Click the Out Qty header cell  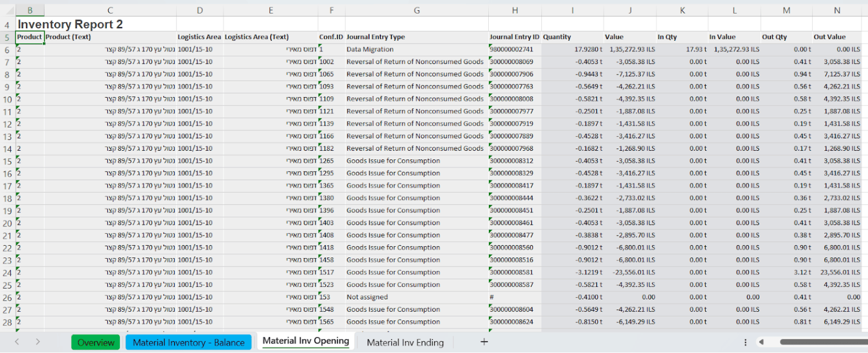787,37
